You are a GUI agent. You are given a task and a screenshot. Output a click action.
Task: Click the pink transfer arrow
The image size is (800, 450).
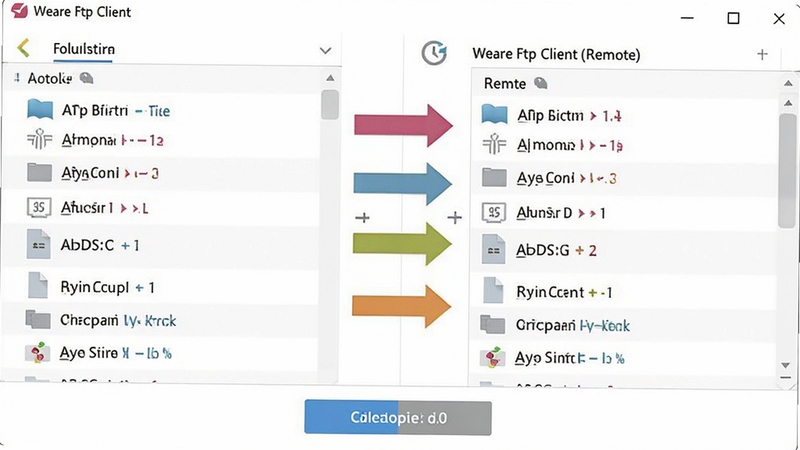pyautogui.click(x=403, y=125)
